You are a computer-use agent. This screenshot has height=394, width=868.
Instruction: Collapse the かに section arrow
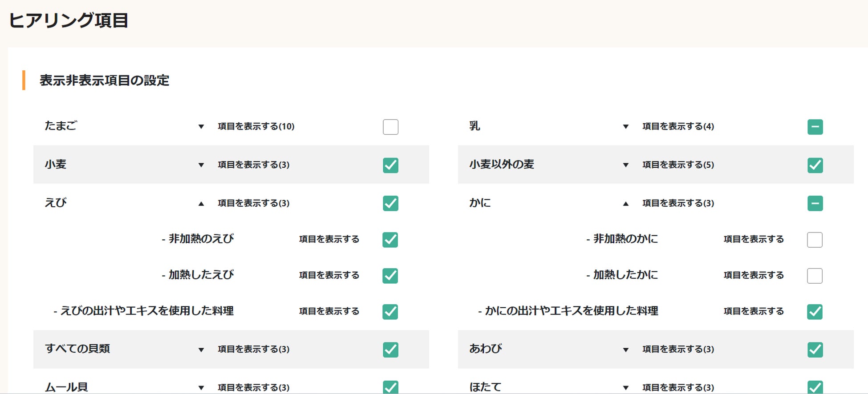(x=626, y=204)
